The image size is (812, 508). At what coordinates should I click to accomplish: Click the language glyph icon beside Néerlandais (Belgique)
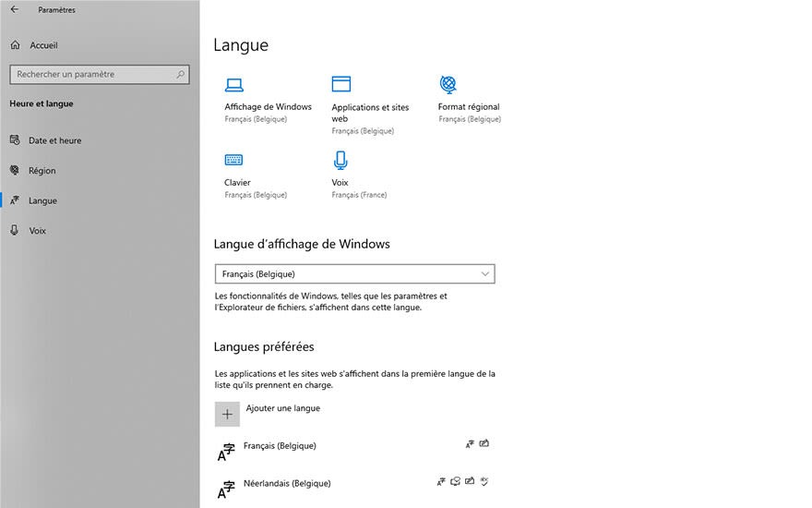click(x=226, y=490)
